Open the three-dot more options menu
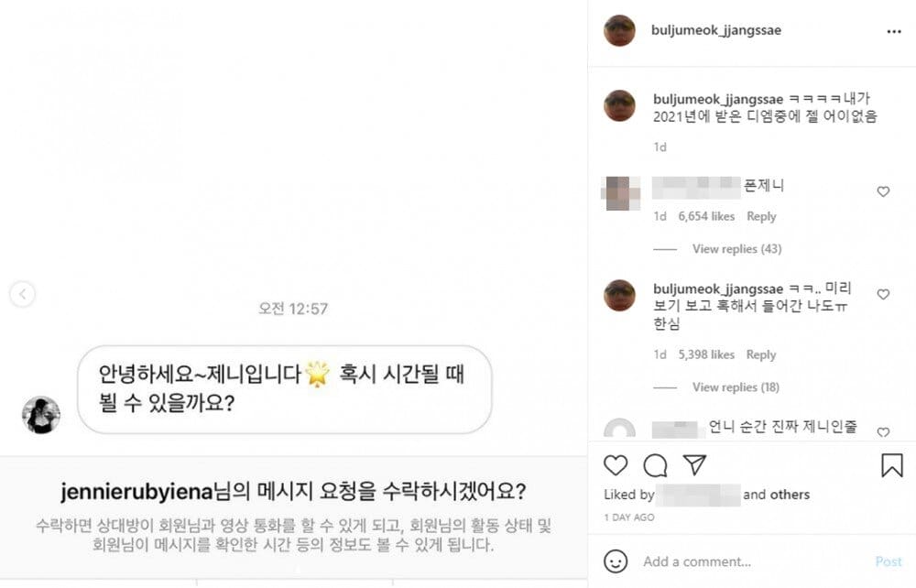 [x=893, y=31]
